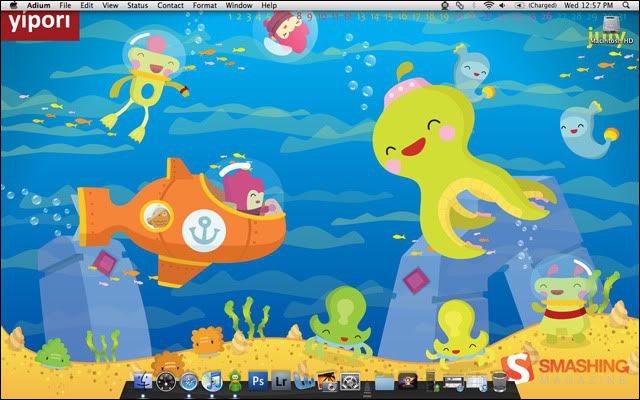Click the iTunes dock icon
The image size is (640, 400).
[212, 380]
